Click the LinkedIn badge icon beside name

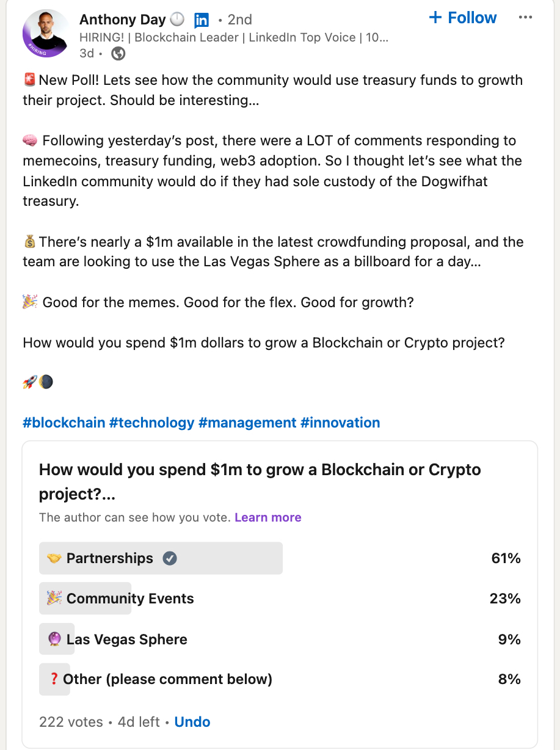pyautogui.click(x=201, y=21)
